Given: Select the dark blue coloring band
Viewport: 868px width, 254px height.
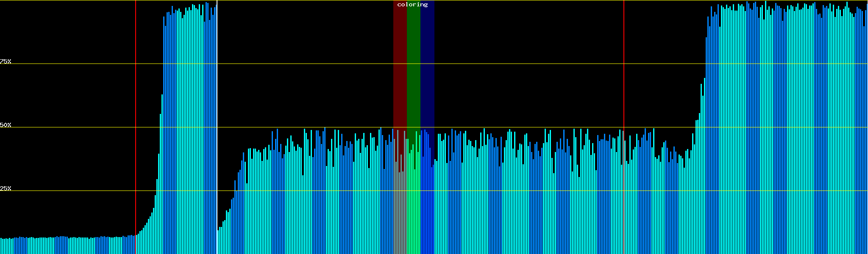Looking at the screenshot, I should (427, 63).
